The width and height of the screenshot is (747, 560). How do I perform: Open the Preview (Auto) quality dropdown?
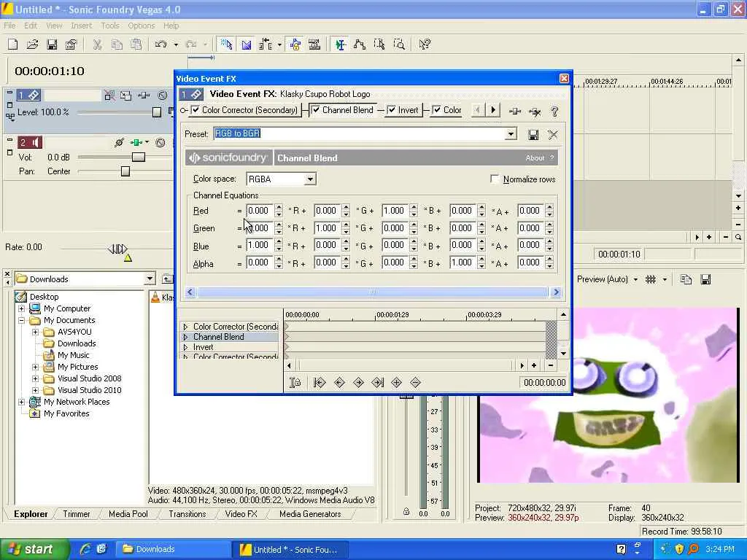[635, 279]
